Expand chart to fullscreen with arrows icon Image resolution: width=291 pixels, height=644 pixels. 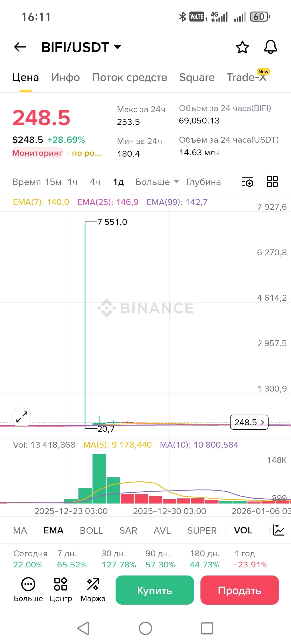tap(22, 417)
